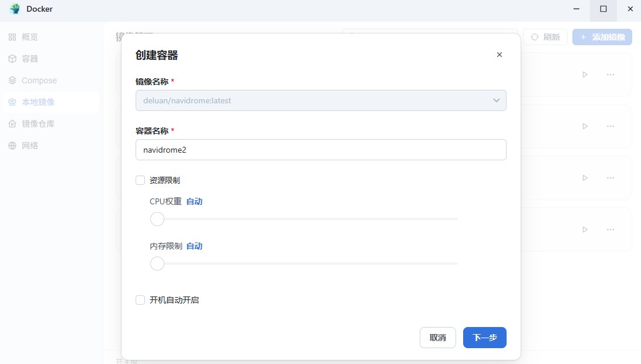Screen dimensions: 641x364
Task: Open the fourth image row's more-options ellipsis
Action: tap(610, 230)
